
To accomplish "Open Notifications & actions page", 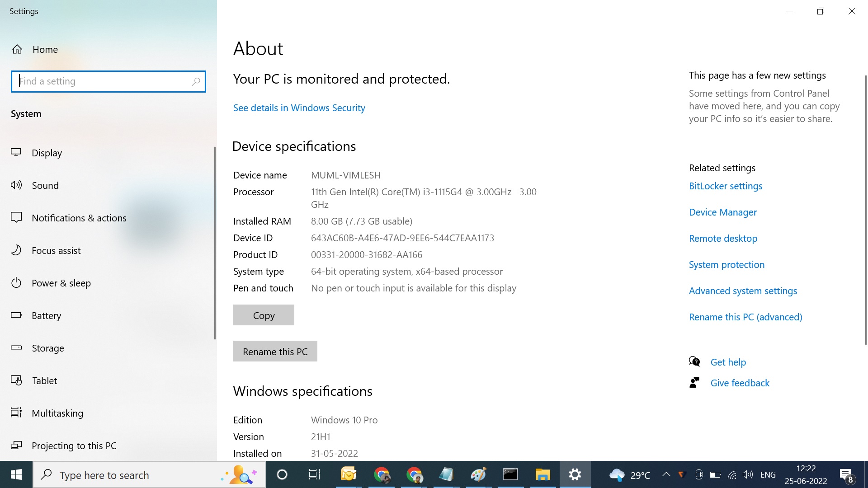I will pos(79,218).
